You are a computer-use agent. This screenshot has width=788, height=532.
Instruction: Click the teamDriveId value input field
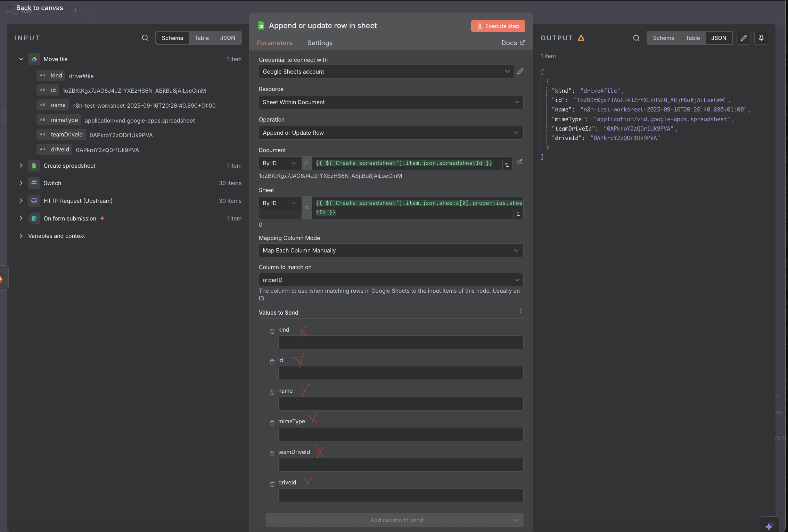pyautogui.click(x=400, y=465)
